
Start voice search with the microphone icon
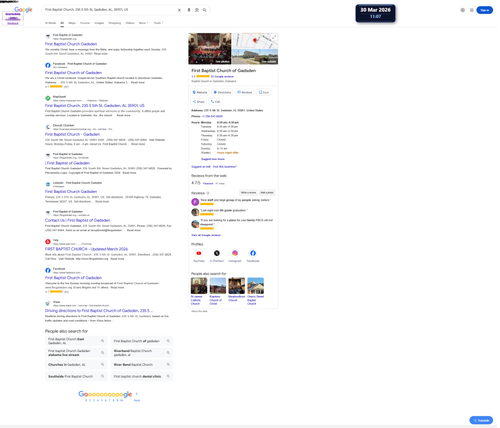(x=189, y=10)
